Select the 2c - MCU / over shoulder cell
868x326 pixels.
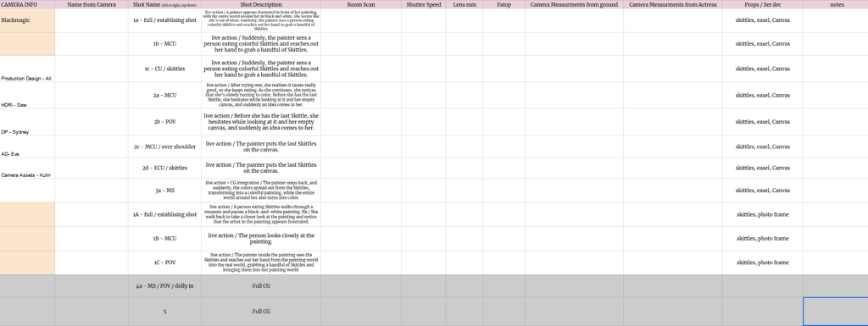coord(164,146)
